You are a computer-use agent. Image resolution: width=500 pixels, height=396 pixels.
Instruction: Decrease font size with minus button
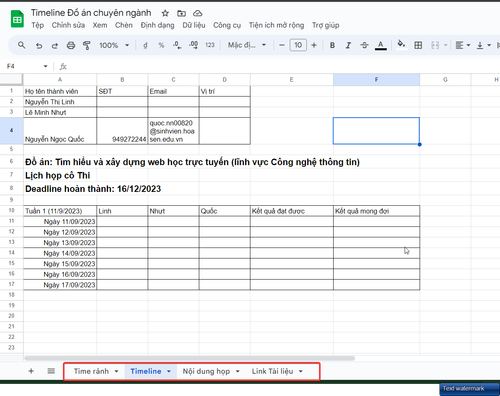tap(282, 45)
